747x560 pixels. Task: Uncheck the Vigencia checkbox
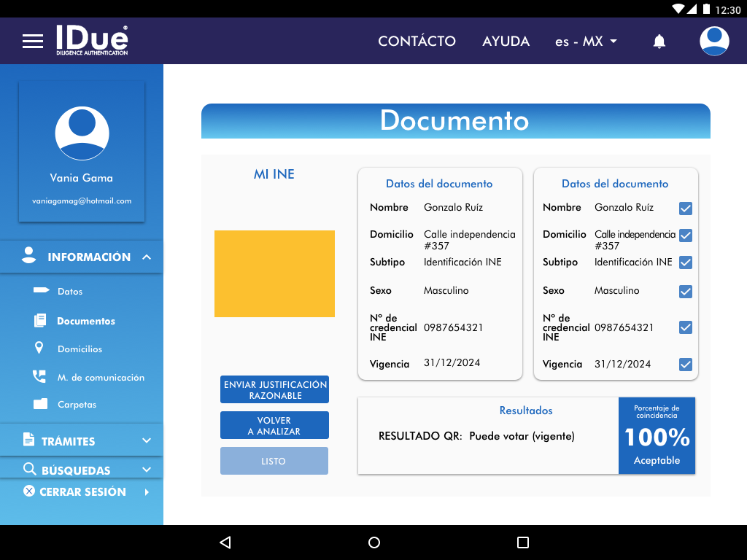click(685, 365)
